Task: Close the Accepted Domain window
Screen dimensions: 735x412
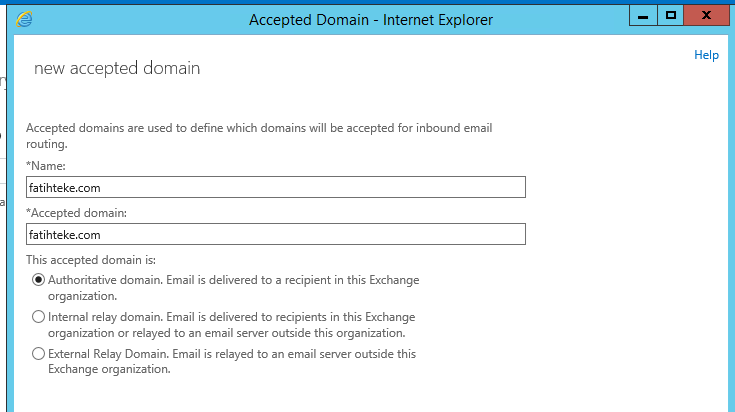Action: [x=706, y=16]
